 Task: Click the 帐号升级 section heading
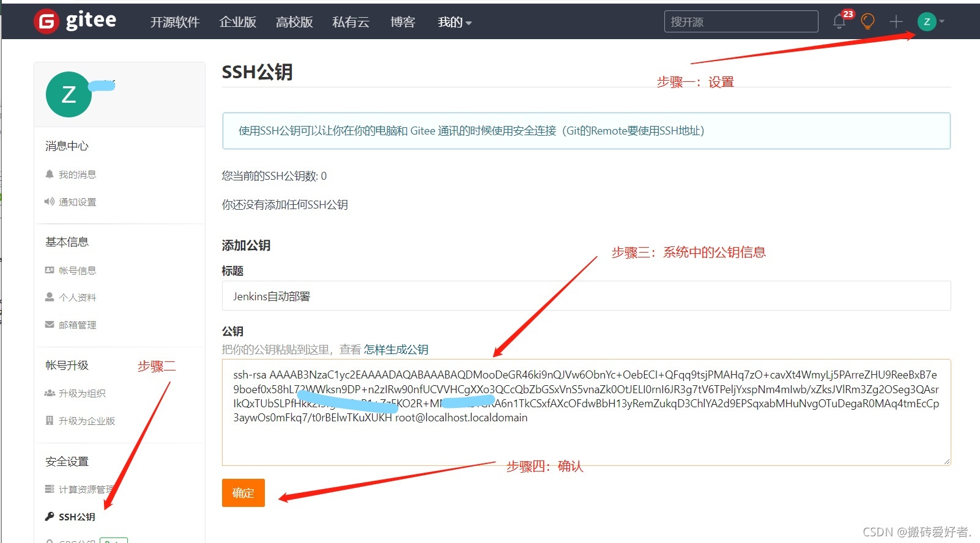[x=67, y=366]
